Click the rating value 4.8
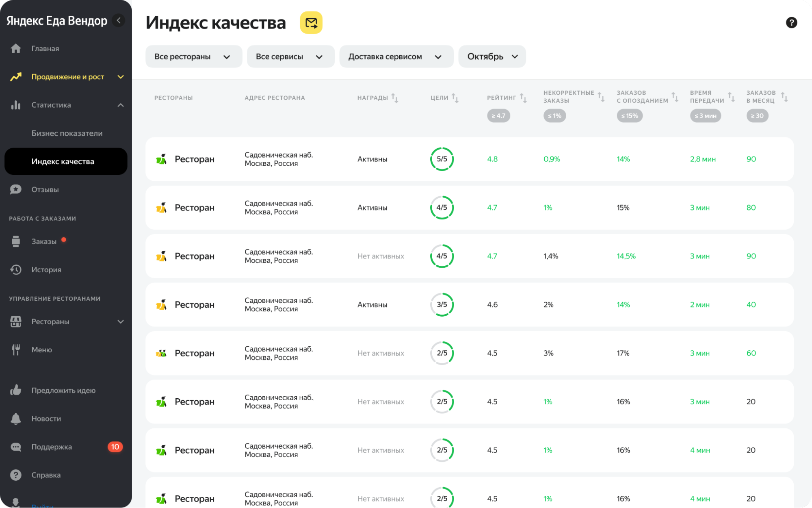Image resolution: width=812 pixels, height=508 pixels. (492, 159)
